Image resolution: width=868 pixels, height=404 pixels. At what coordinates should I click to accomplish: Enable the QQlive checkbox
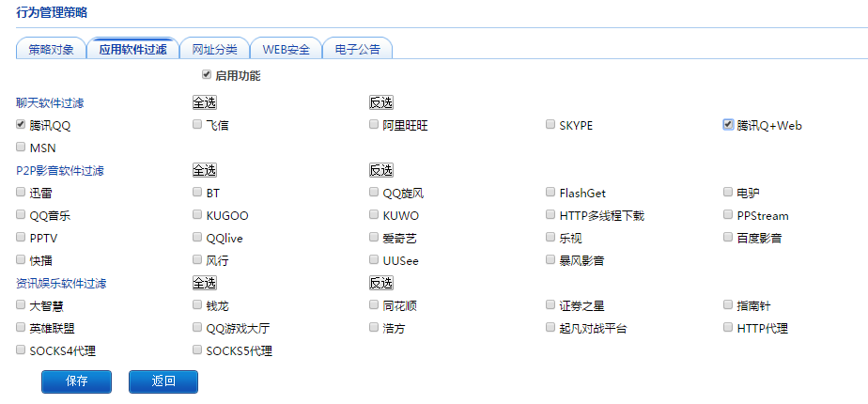[x=197, y=237]
